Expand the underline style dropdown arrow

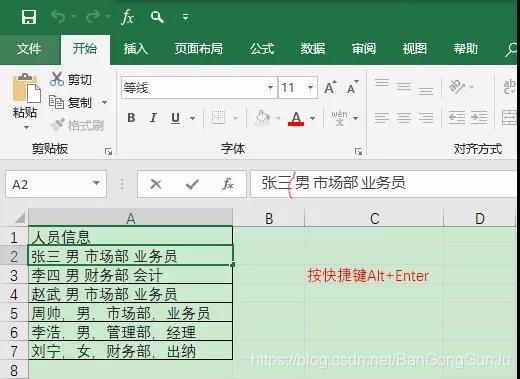click(192, 118)
